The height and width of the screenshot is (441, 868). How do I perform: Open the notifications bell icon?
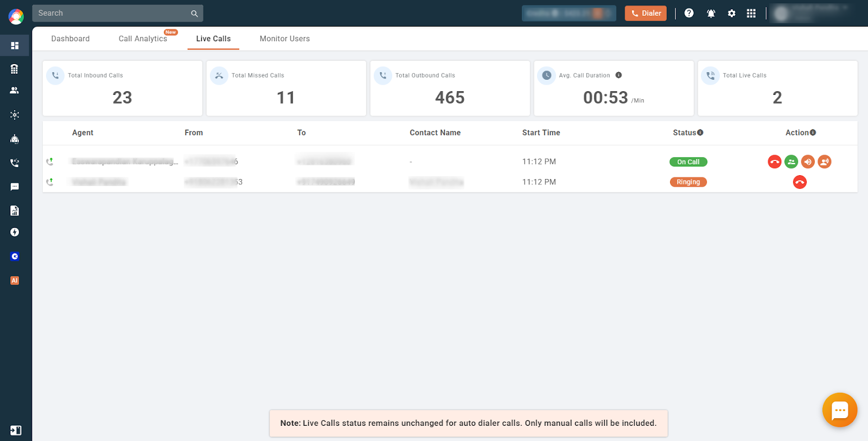click(x=711, y=14)
